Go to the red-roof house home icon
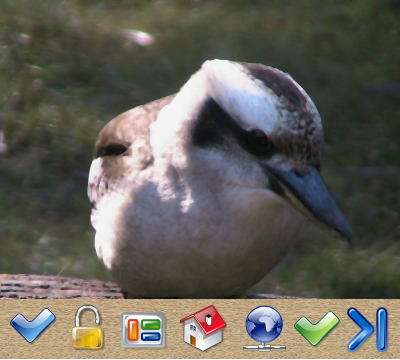The height and width of the screenshot is (360, 400). click(203, 328)
